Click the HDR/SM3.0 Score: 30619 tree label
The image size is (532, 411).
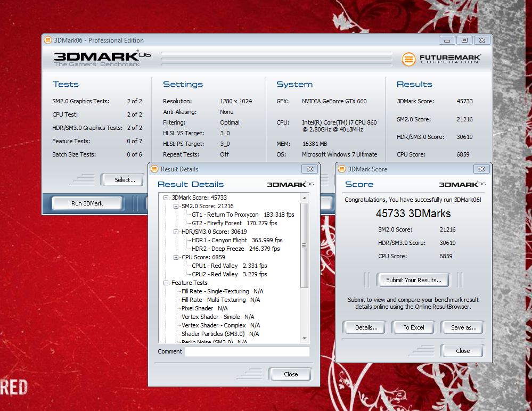214,232
